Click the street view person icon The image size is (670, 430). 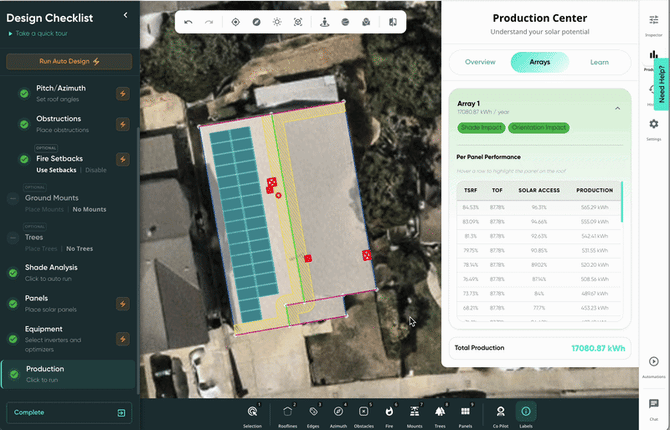(325, 22)
